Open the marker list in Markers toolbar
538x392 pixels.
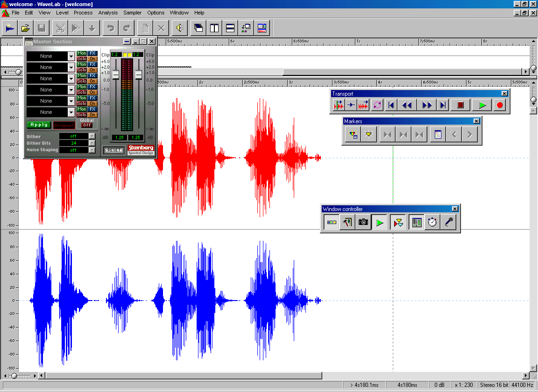coord(438,135)
